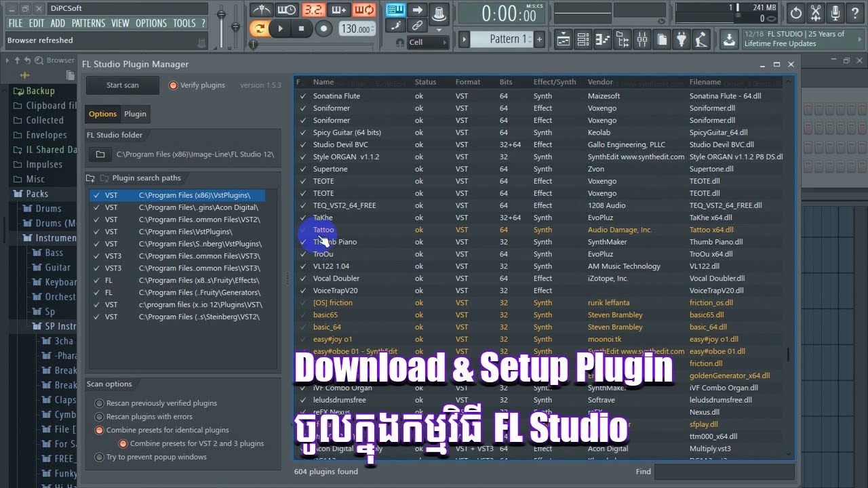Open the FILE menu
Viewport: 868px width, 488px height.
point(16,23)
